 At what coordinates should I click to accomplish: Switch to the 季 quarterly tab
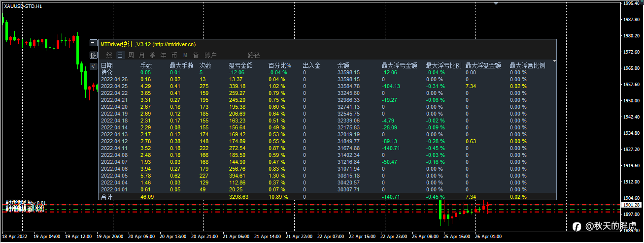point(152,56)
